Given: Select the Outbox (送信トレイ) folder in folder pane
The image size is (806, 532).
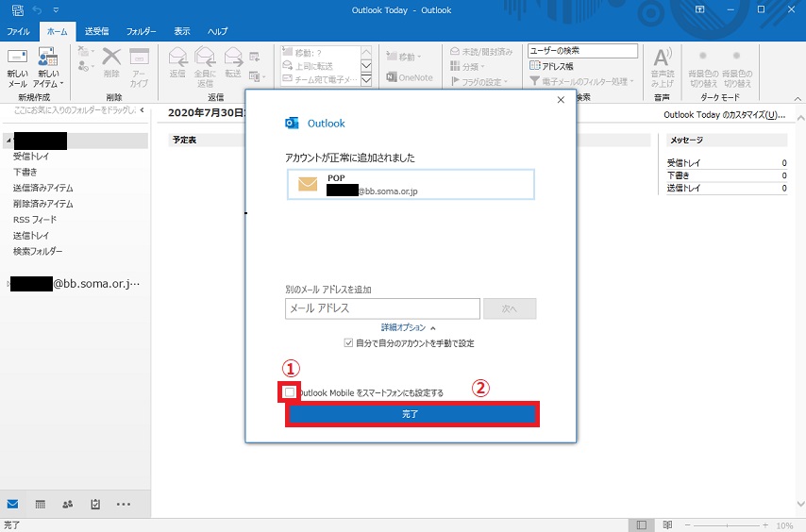Looking at the screenshot, I should coord(31,235).
